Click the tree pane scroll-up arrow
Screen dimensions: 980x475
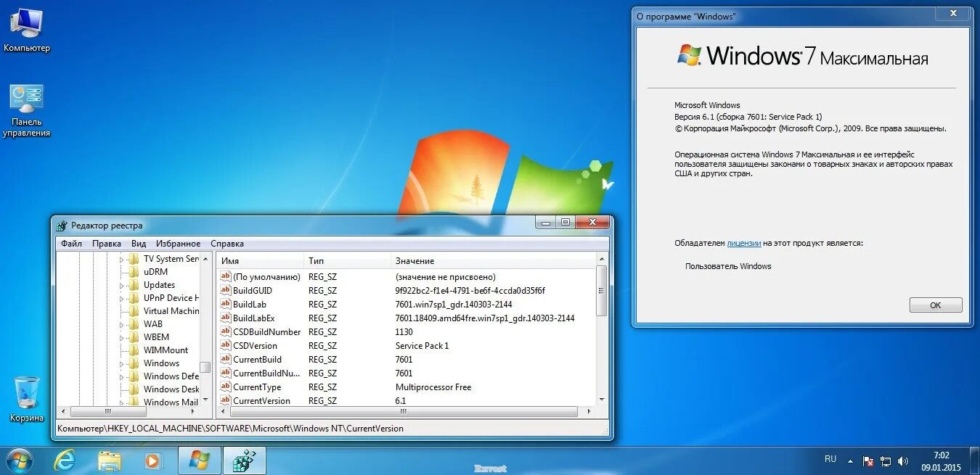[205, 259]
